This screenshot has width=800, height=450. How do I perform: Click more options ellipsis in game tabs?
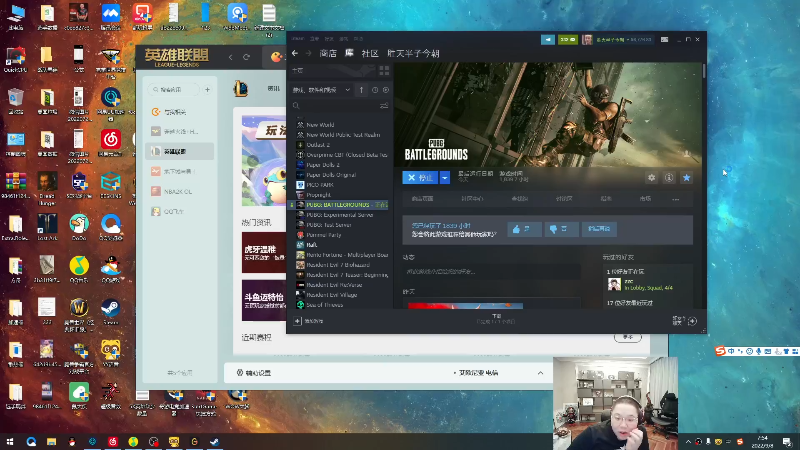click(676, 199)
